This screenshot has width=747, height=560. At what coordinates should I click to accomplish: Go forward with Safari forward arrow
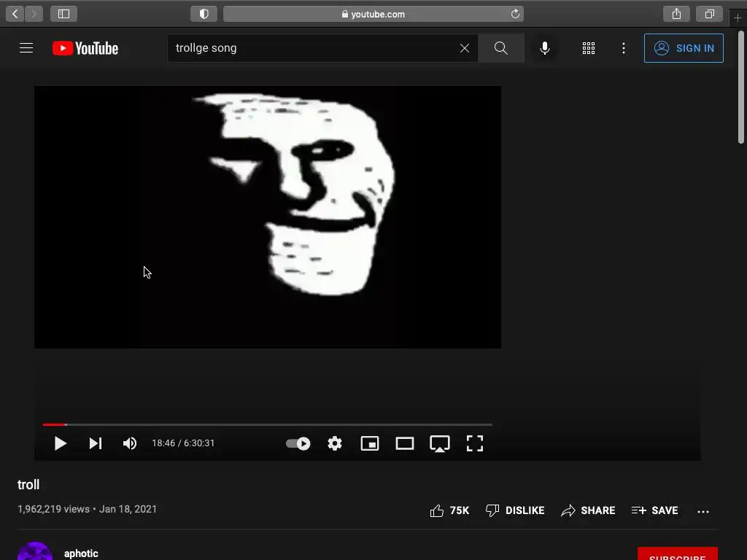(34, 14)
